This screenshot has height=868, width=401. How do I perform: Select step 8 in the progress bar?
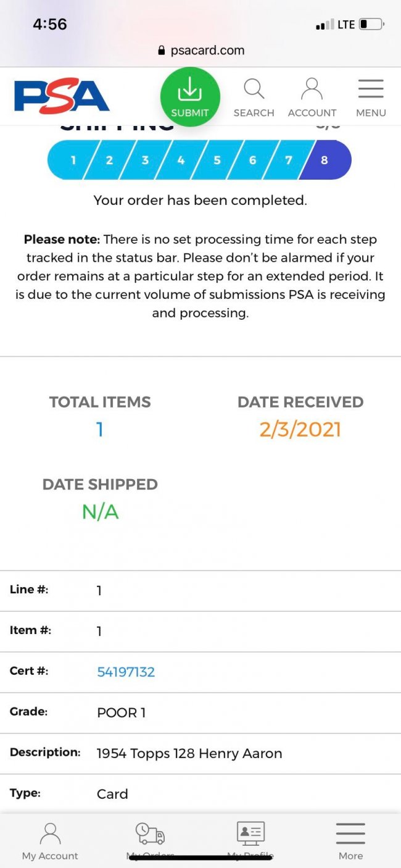click(325, 160)
